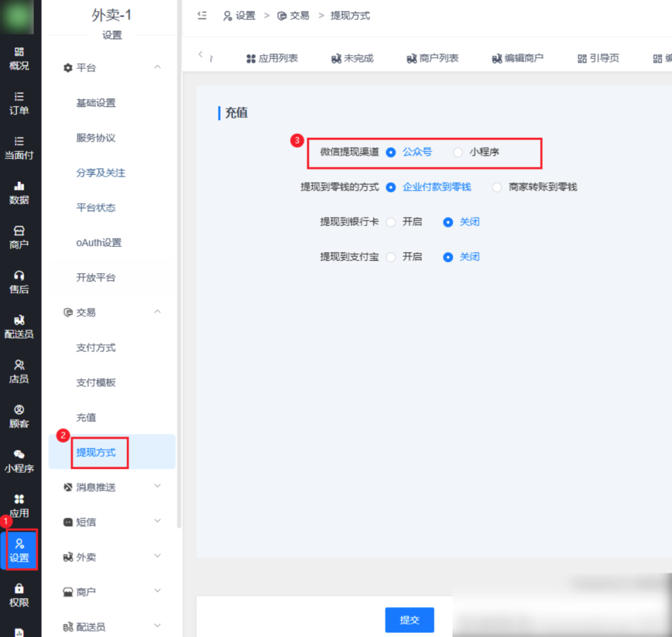Open the 数据 data statistics panel

20,192
